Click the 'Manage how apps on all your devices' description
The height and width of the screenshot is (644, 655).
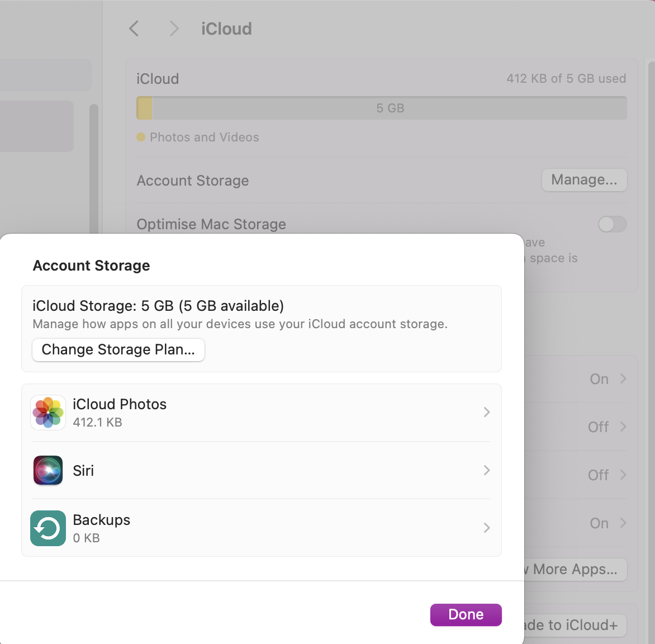tap(240, 324)
